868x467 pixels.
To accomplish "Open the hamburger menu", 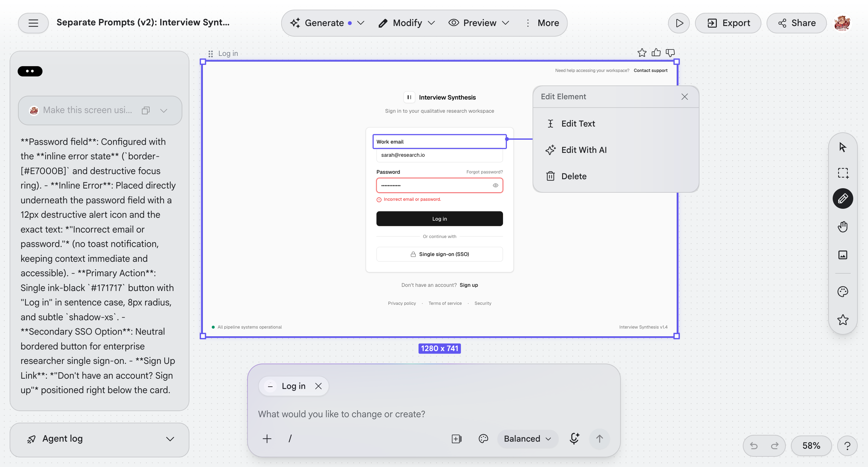I will (33, 23).
